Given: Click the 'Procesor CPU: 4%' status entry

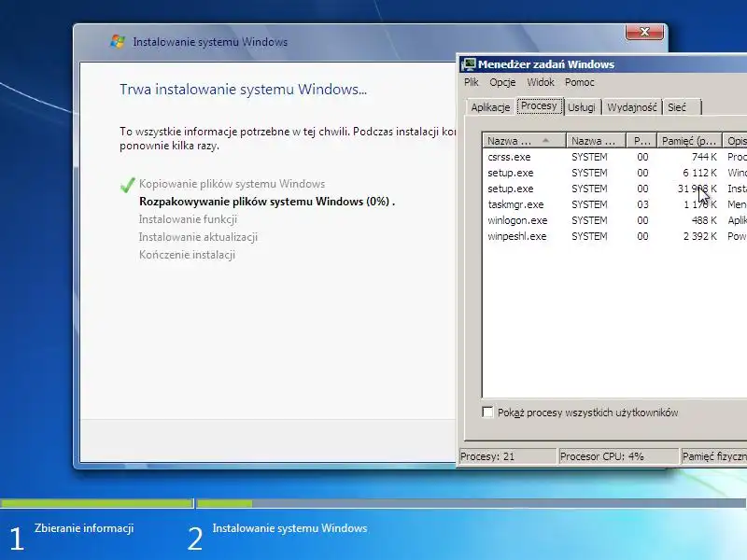Looking at the screenshot, I should [618, 456].
